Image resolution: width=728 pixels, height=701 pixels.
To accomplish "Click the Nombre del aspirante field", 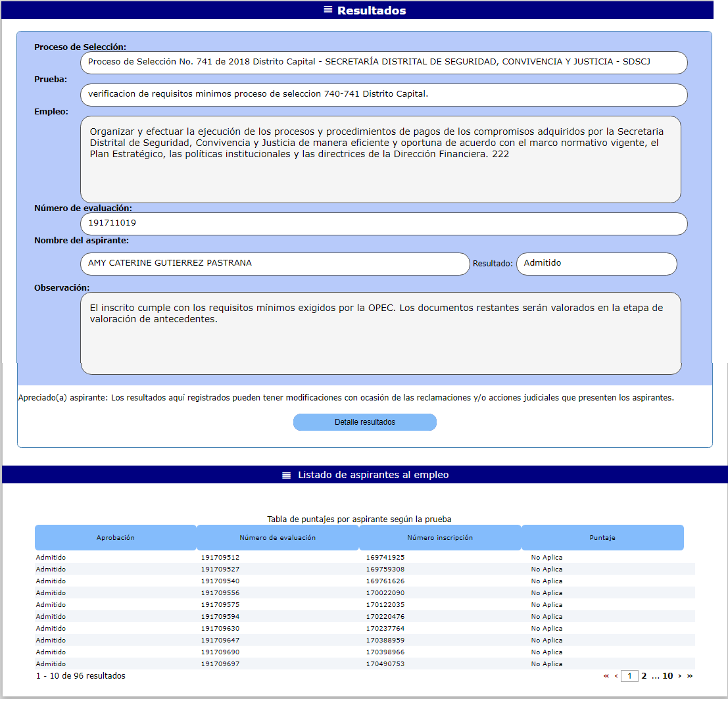I will pos(275,264).
